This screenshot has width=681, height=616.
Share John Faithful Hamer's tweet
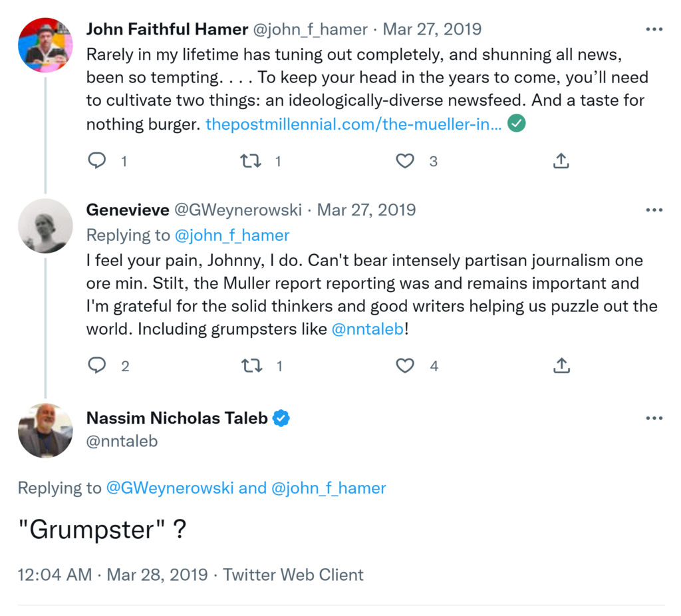561,161
